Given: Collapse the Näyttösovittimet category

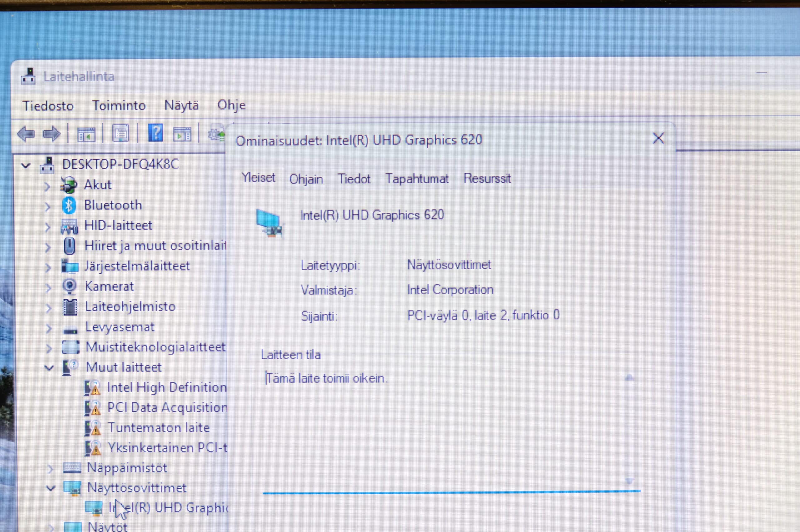Looking at the screenshot, I should [51, 489].
